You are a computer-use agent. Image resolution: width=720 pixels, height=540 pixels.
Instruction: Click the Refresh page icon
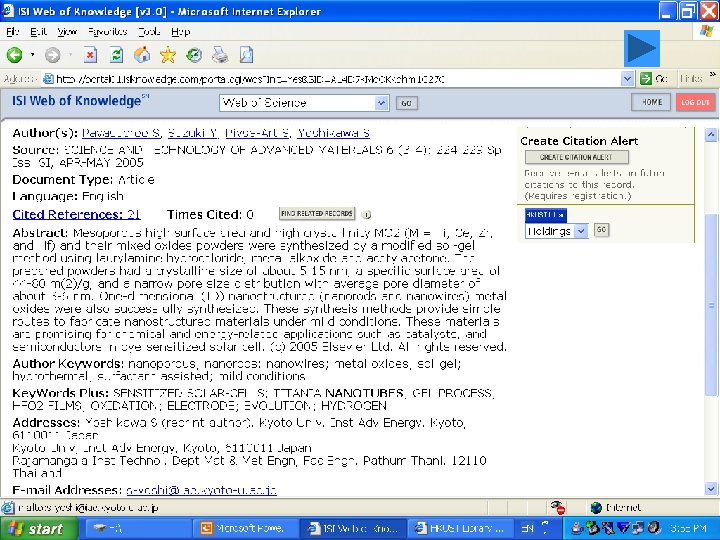point(117,55)
